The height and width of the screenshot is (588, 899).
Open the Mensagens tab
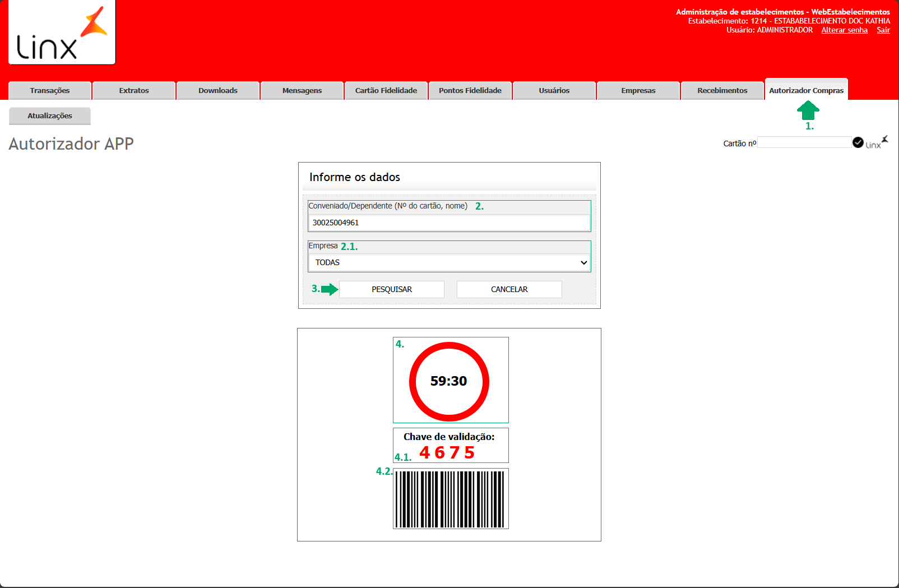[x=302, y=90]
